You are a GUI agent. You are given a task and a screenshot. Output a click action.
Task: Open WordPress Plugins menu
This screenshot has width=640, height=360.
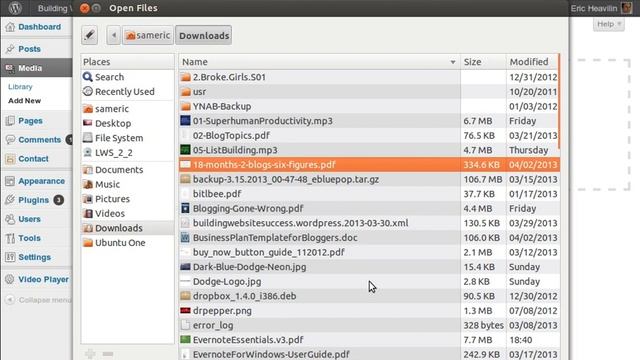tap(36, 200)
